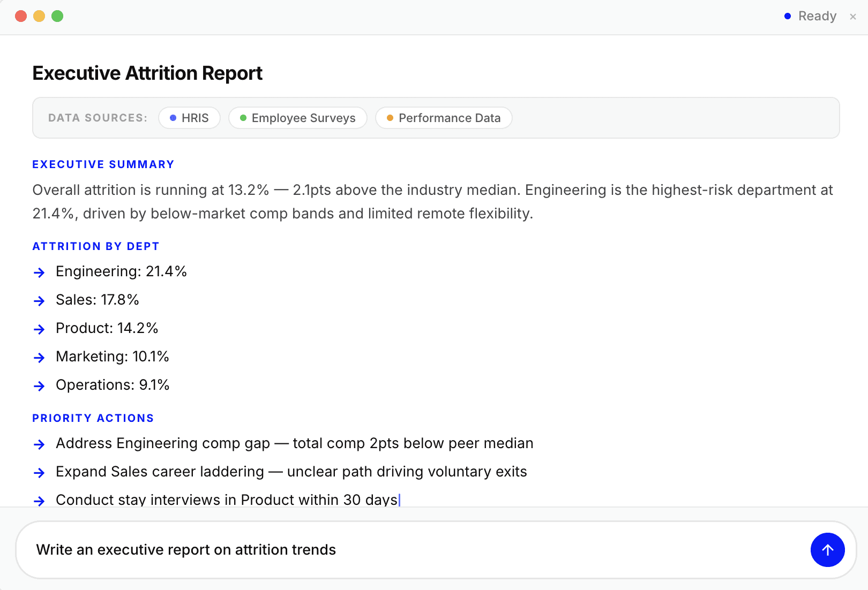Click the text Product: 14.2%
The height and width of the screenshot is (590, 868).
[x=107, y=328]
